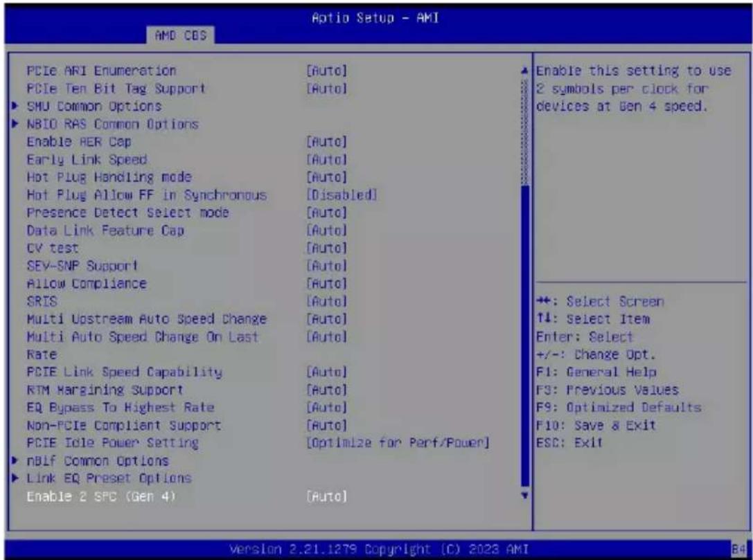Image resolution: width=753 pixels, height=560 pixels.
Task: Click the scrollbar down arrow
Action: 525,495
